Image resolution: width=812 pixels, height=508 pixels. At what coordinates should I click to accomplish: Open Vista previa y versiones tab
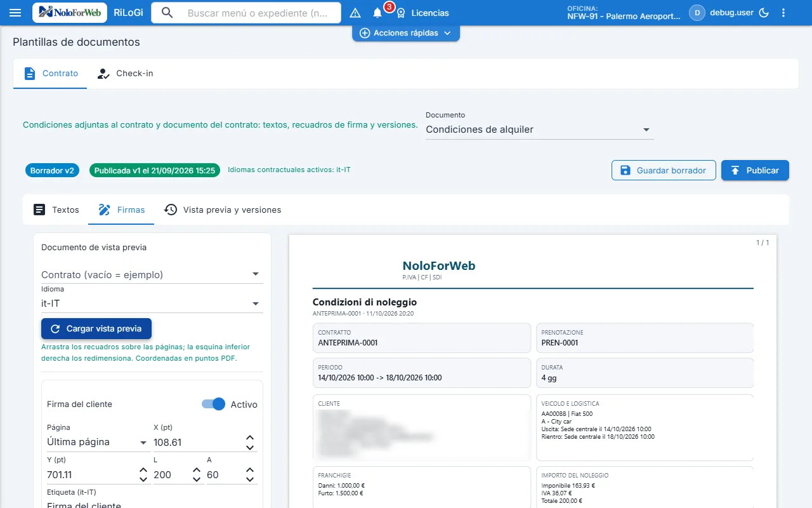point(222,210)
